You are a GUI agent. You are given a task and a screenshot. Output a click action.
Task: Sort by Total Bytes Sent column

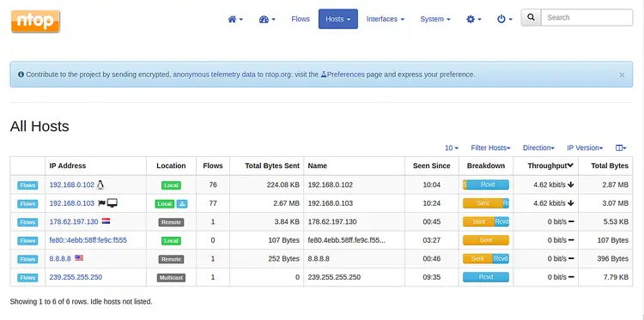click(272, 166)
